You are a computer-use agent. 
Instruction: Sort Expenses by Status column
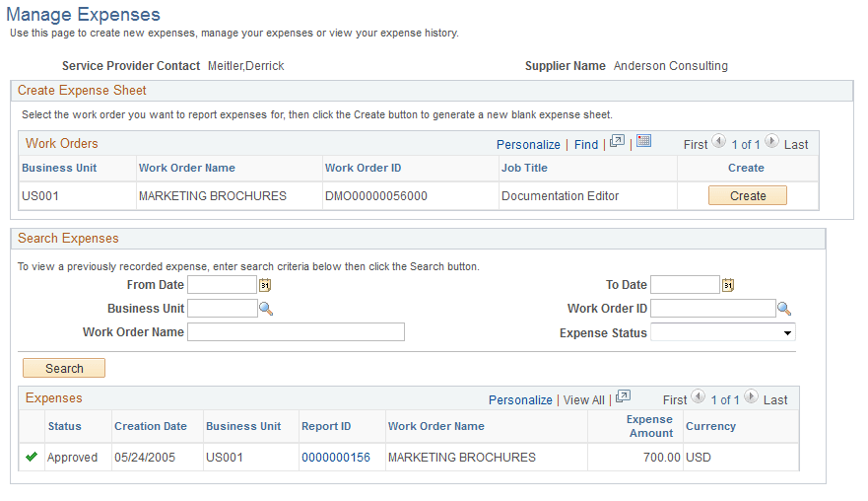point(65,426)
